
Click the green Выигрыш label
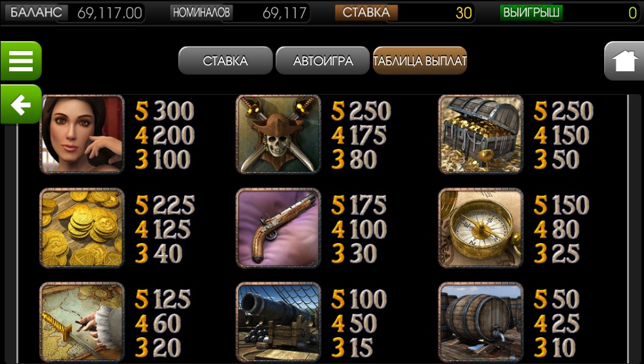(x=531, y=12)
